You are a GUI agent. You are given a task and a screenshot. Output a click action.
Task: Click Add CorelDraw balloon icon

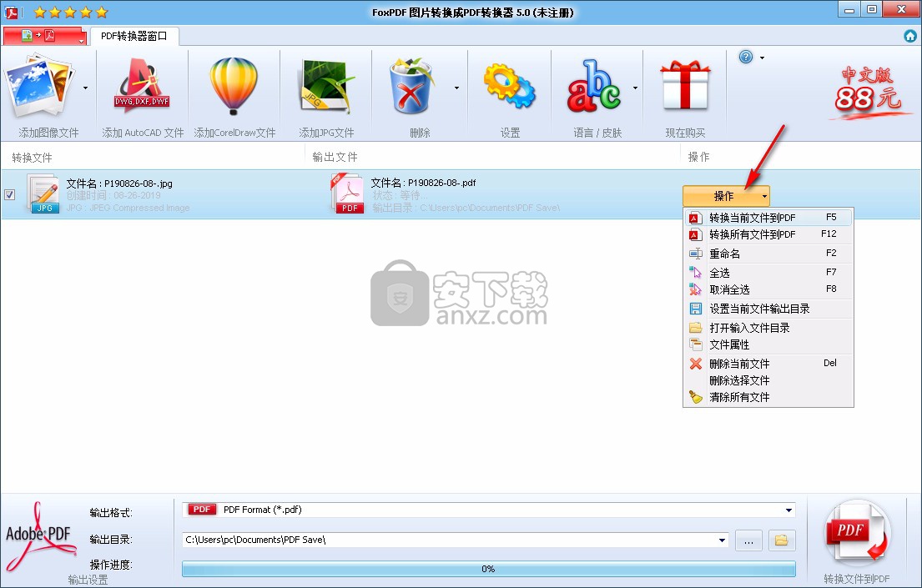tap(234, 87)
